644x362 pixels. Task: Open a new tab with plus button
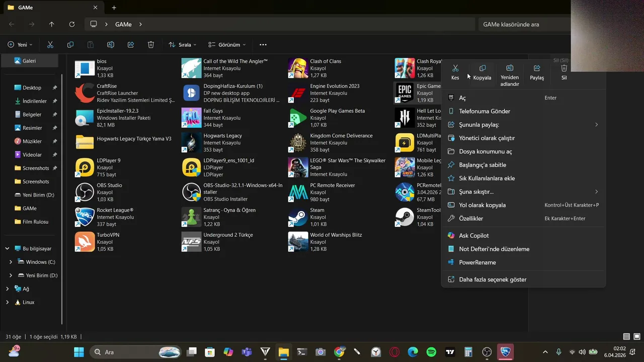coord(114,8)
